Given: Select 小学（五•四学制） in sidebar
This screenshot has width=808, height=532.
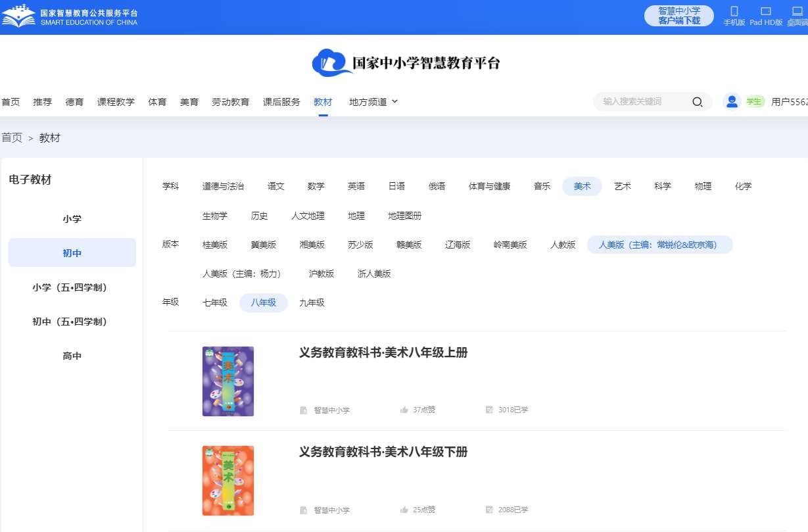Looking at the screenshot, I should coord(72,287).
